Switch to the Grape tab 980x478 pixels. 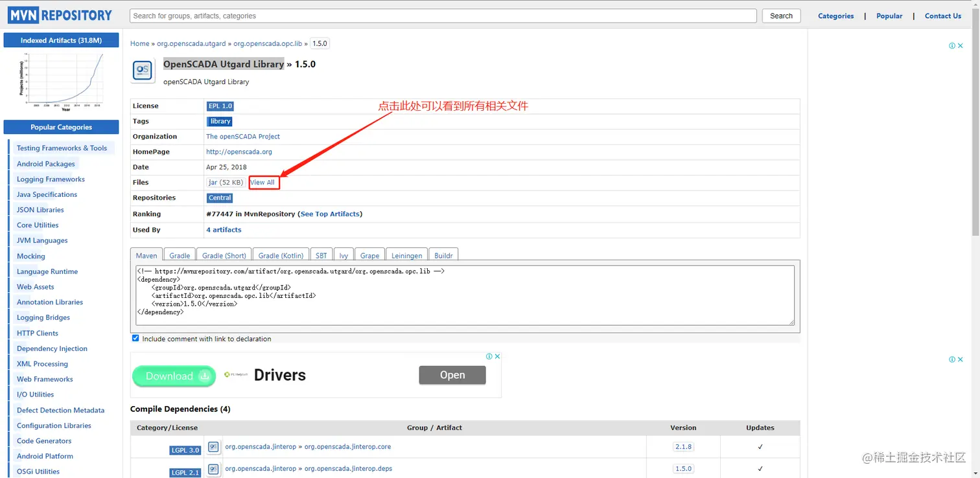coord(370,255)
